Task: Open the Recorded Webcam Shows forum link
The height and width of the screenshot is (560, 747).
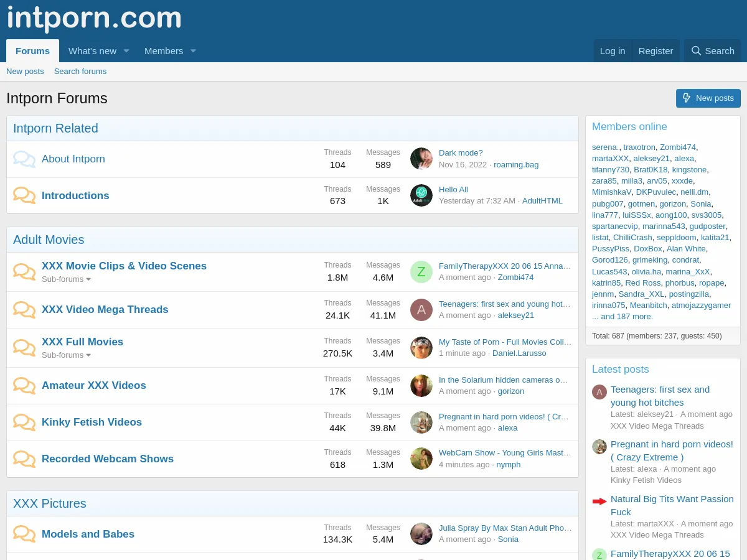Action: (108, 459)
